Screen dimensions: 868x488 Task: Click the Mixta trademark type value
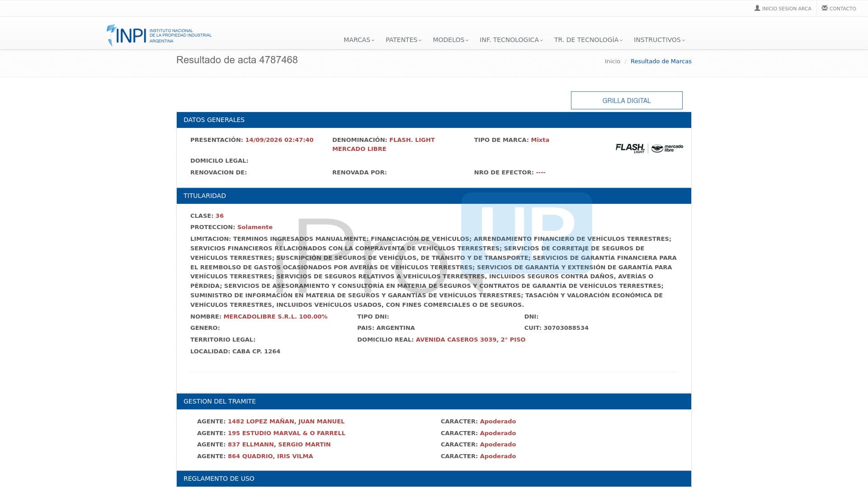[x=540, y=140]
